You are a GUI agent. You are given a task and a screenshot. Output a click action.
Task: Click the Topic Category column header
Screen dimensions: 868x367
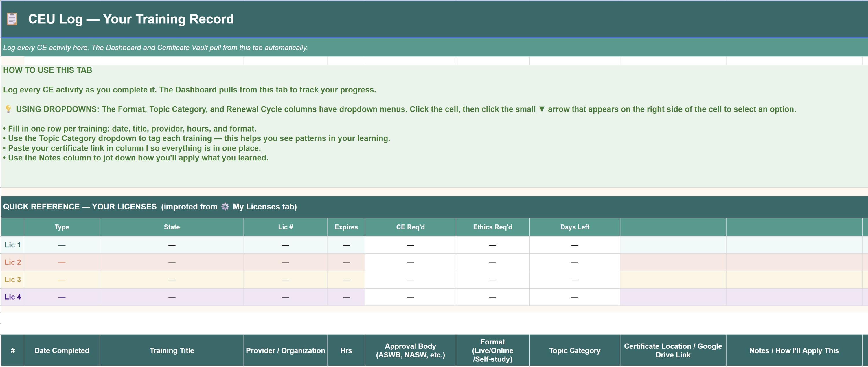click(x=575, y=350)
